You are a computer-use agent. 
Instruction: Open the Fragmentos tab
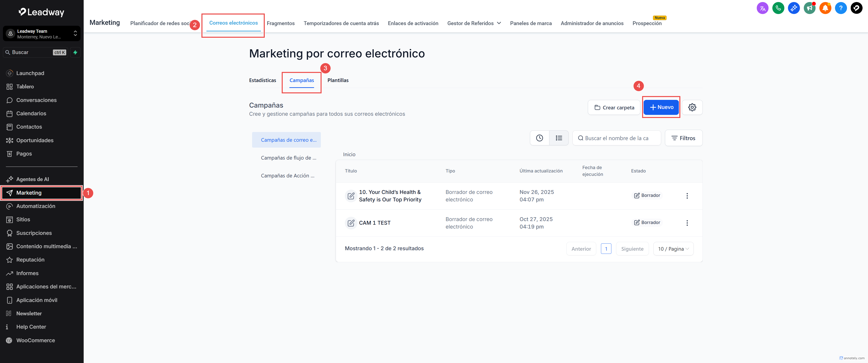tap(280, 23)
